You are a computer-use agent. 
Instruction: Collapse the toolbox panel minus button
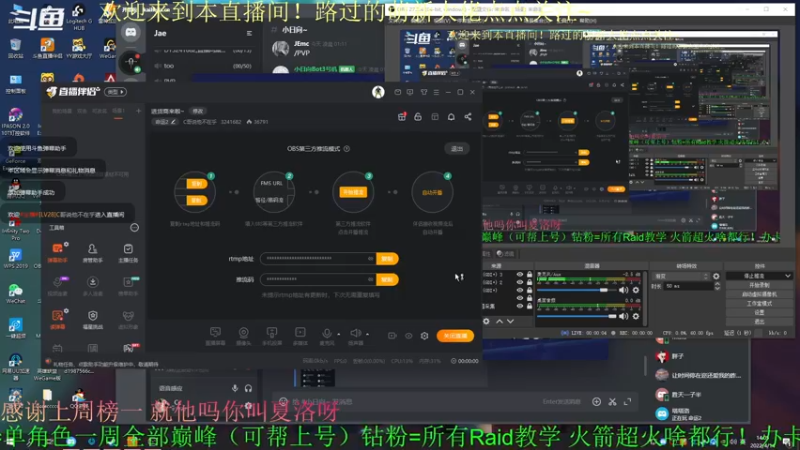[134, 228]
